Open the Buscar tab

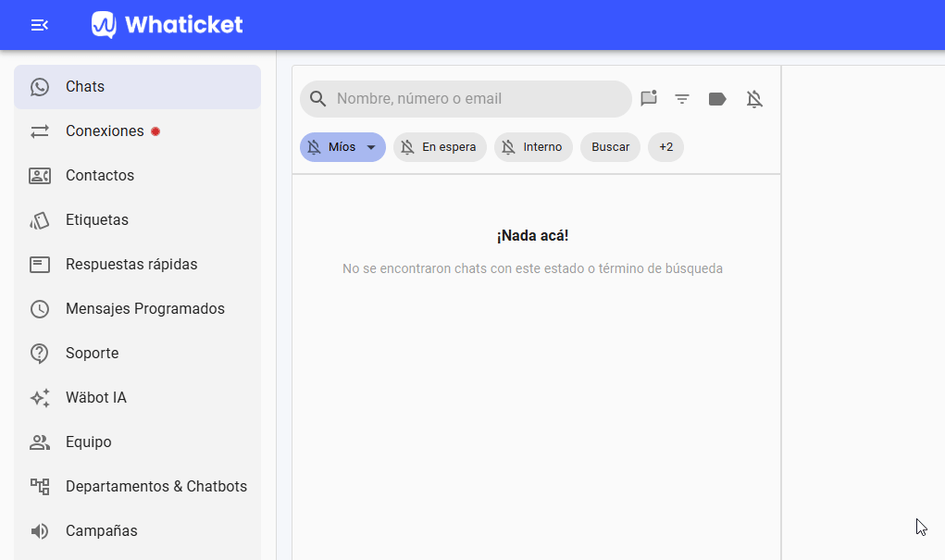[x=611, y=147]
